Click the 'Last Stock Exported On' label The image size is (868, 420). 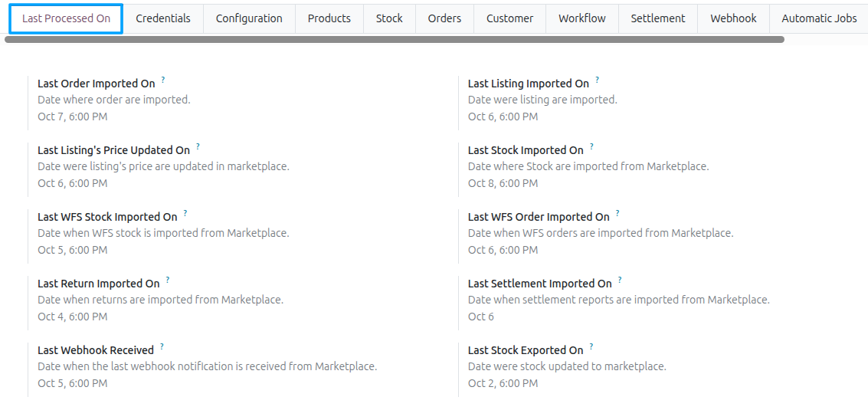(526, 350)
